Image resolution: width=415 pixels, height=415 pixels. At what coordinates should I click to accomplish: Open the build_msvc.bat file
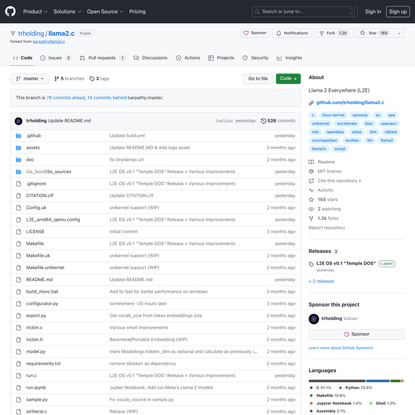click(42, 292)
